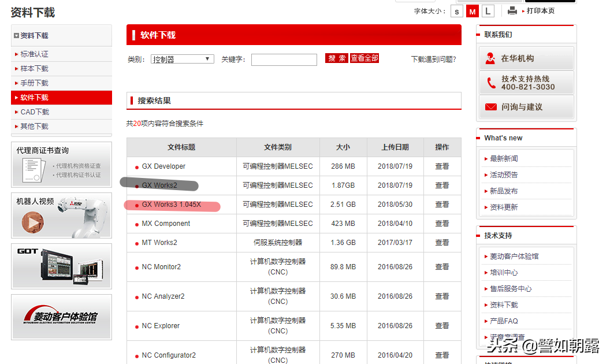This screenshot has height=364, width=610.
Task: Open the MT Works2 file title
Action: click(x=159, y=243)
